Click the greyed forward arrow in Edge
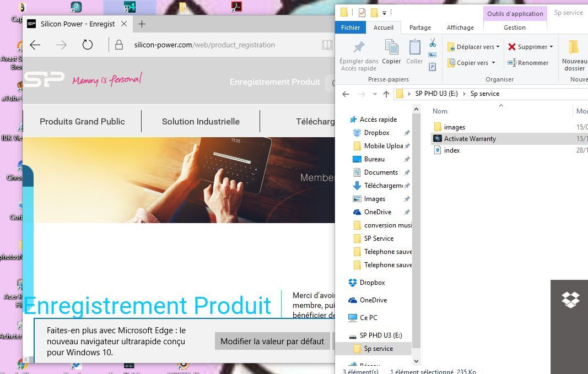The height and width of the screenshot is (374, 588). pos(61,45)
